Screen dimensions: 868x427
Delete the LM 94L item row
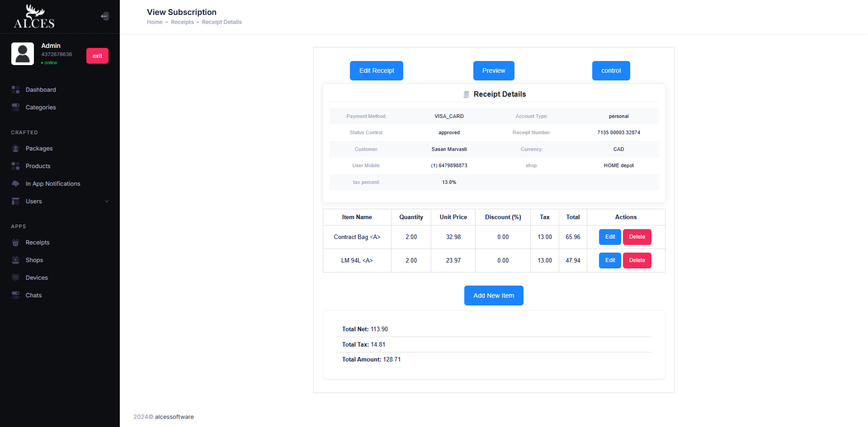click(x=637, y=261)
